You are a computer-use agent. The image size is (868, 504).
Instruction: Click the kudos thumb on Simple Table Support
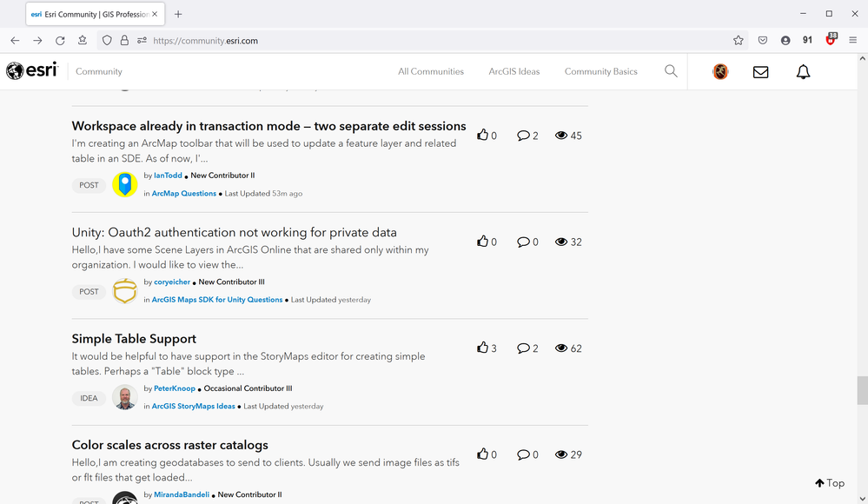tap(483, 348)
